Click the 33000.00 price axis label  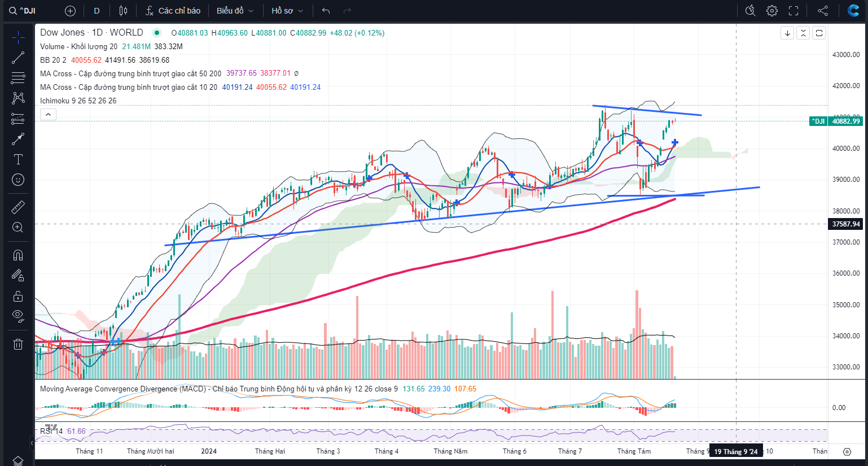tap(846, 367)
